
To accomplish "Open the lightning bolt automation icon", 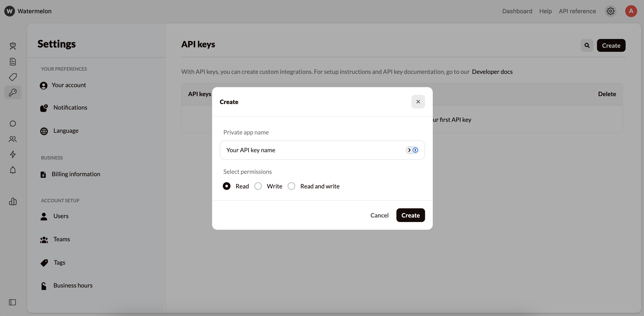I will coord(13,155).
